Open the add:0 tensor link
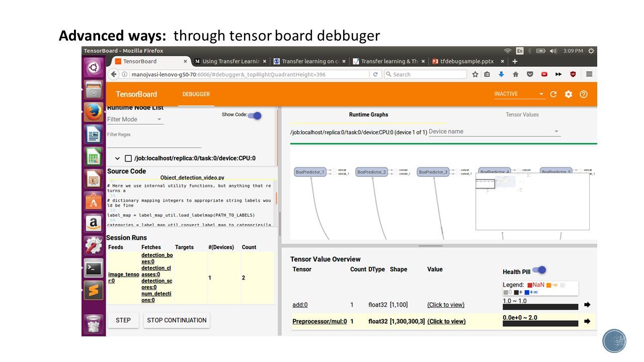The width and height of the screenshot is (644, 362). click(x=300, y=305)
